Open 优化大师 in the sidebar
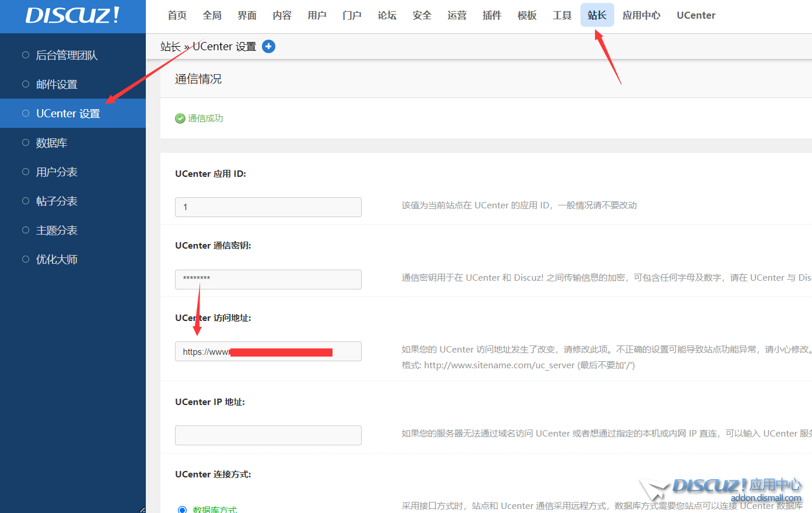The height and width of the screenshot is (513, 812). coord(57,260)
